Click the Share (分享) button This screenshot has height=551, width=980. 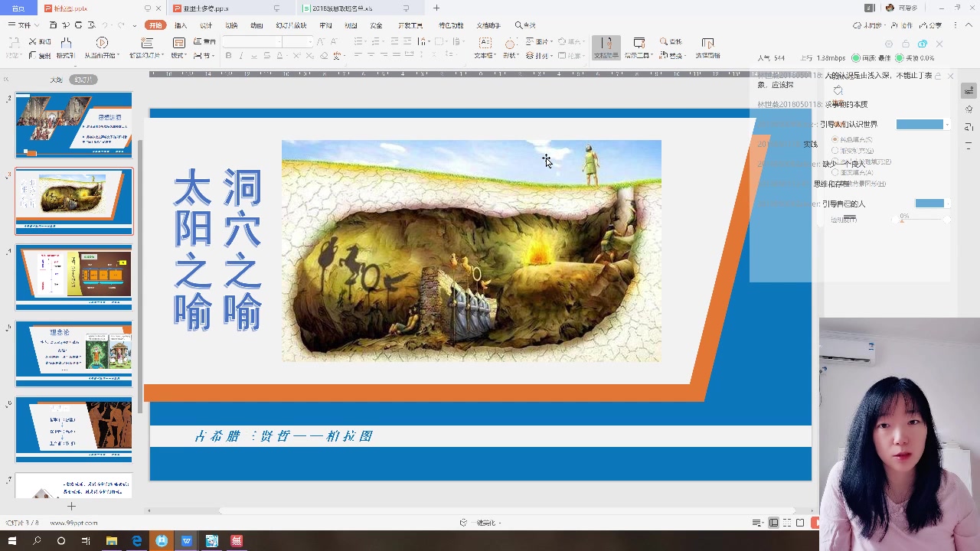point(931,25)
